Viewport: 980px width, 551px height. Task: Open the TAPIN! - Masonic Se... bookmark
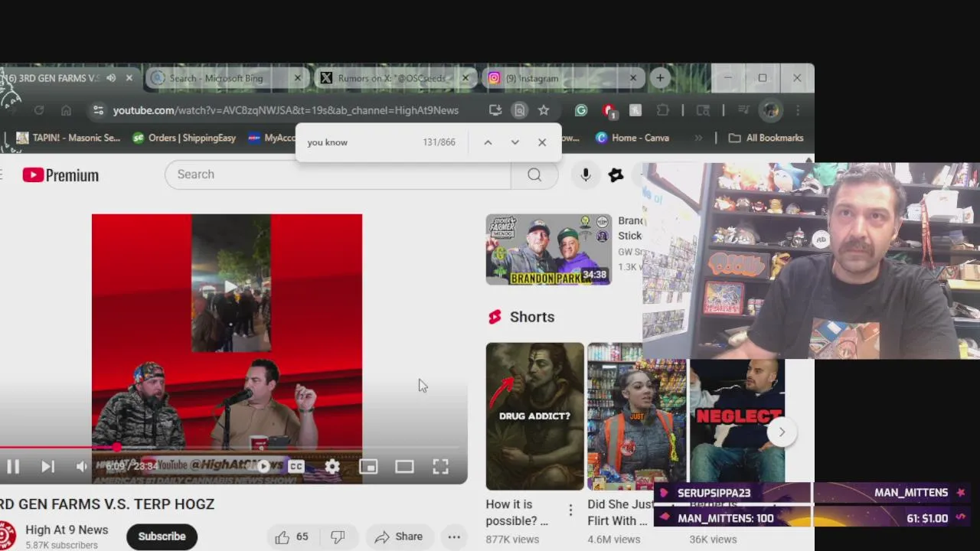(x=69, y=138)
